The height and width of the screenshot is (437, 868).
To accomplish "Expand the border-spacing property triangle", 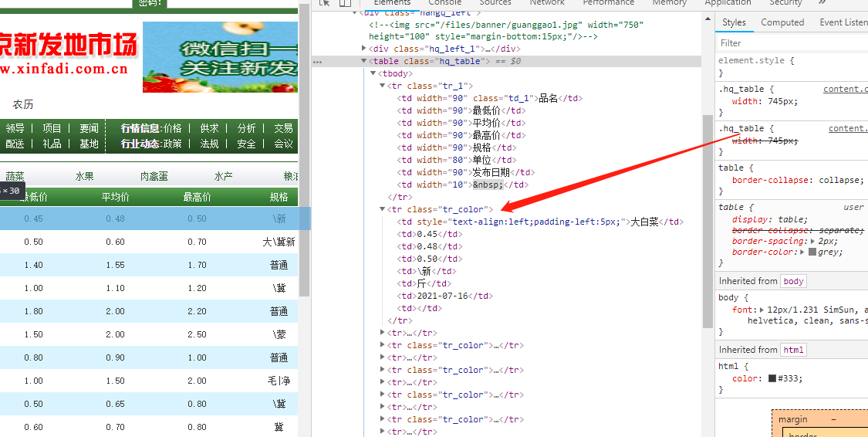I will tap(812, 242).
